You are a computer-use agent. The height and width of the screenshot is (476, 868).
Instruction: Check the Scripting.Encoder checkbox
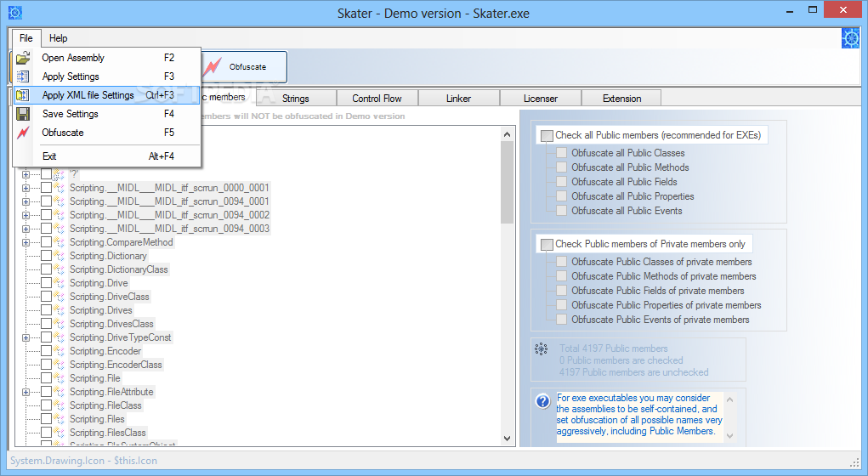[47, 351]
